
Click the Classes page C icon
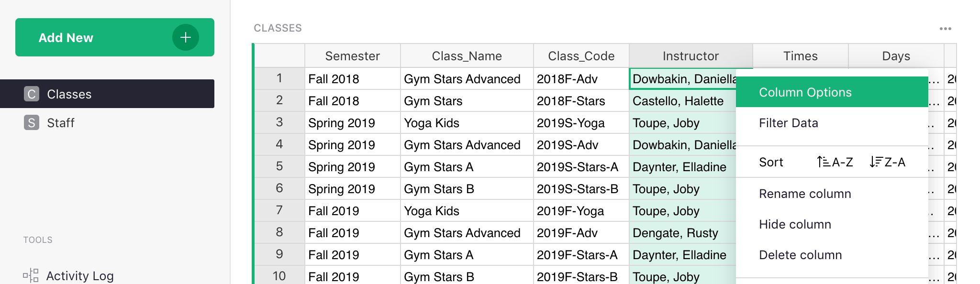(32, 94)
